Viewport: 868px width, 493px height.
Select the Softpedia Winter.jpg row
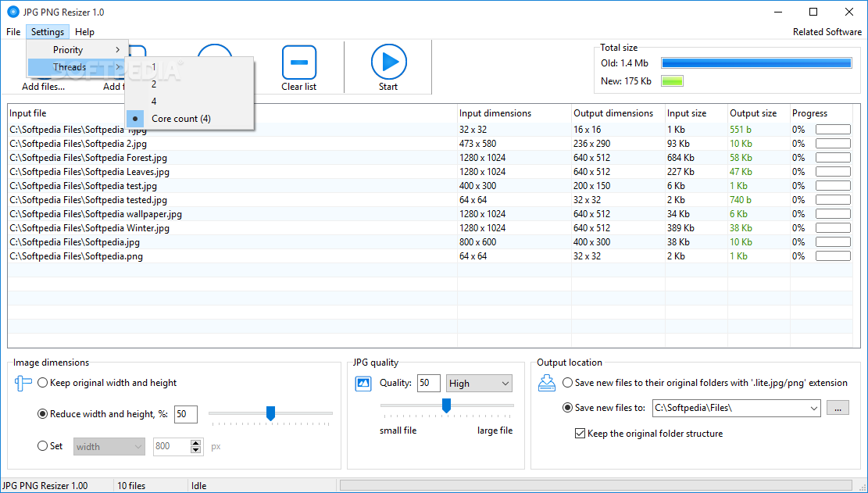coord(430,228)
